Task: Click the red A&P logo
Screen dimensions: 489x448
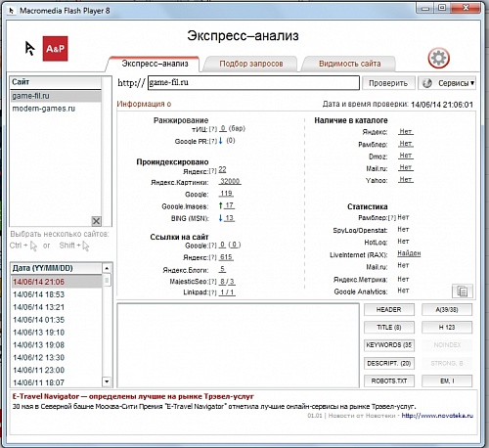Action: 55,49
